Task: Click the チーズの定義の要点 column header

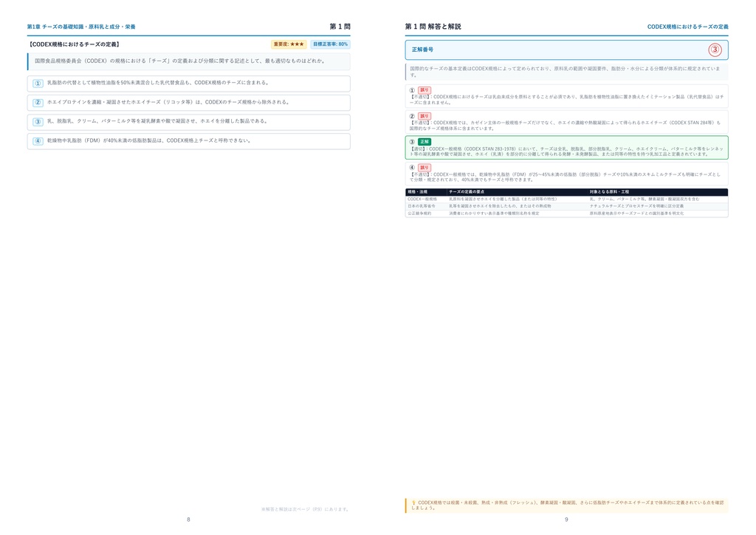Action: coord(467,192)
